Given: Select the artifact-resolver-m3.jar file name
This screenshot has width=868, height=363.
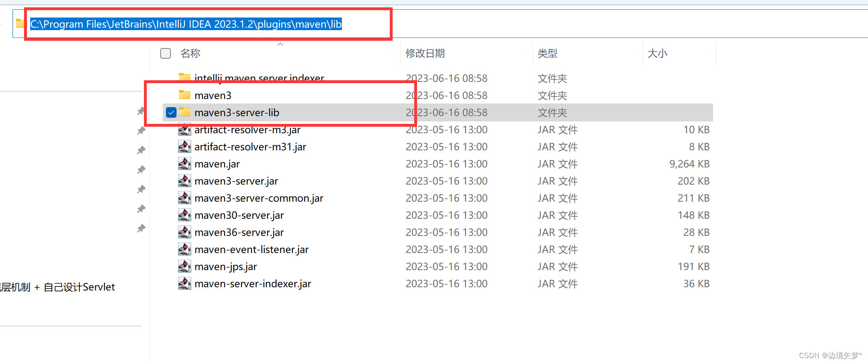Looking at the screenshot, I should [x=247, y=130].
